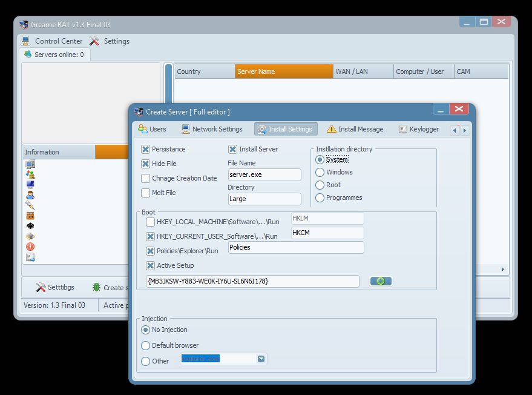Click the black splat icon in Information panel
The height and width of the screenshot is (395, 532).
(x=30, y=226)
